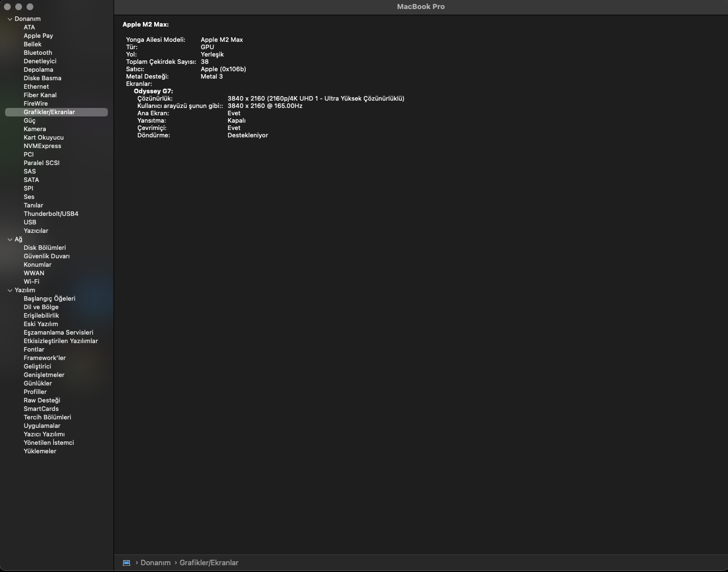This screenshot has height=572, width=728.
Task: Select Geliştirici in the sidebar
Action: (37, 366)
